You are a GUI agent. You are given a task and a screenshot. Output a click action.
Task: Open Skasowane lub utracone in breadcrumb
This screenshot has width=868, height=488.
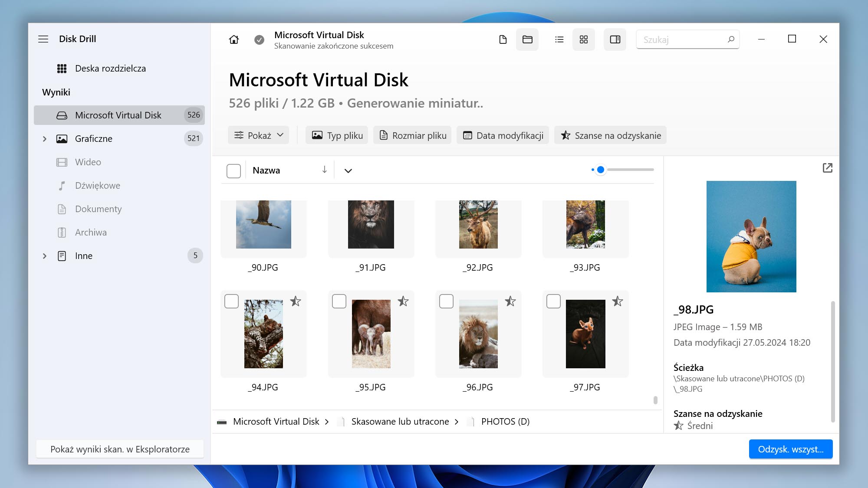point(400,421)
